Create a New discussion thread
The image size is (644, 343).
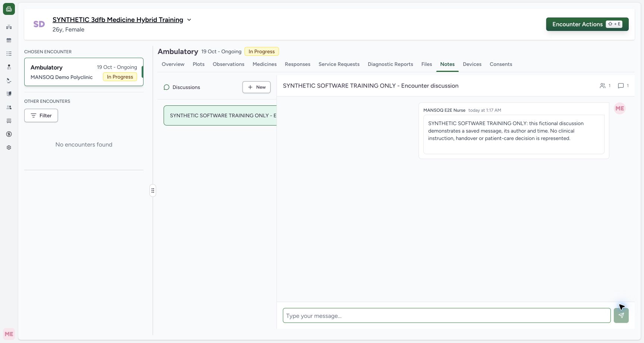point(256,87)
